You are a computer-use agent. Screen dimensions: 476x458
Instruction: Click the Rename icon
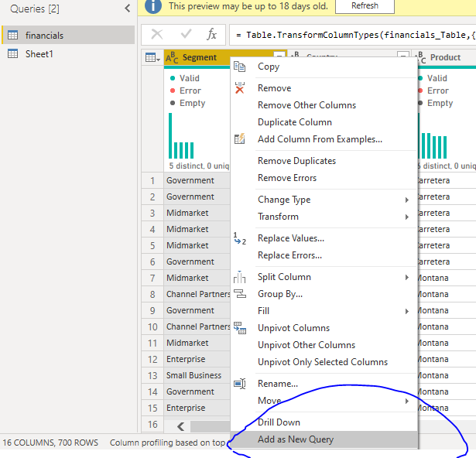point(240,384)
